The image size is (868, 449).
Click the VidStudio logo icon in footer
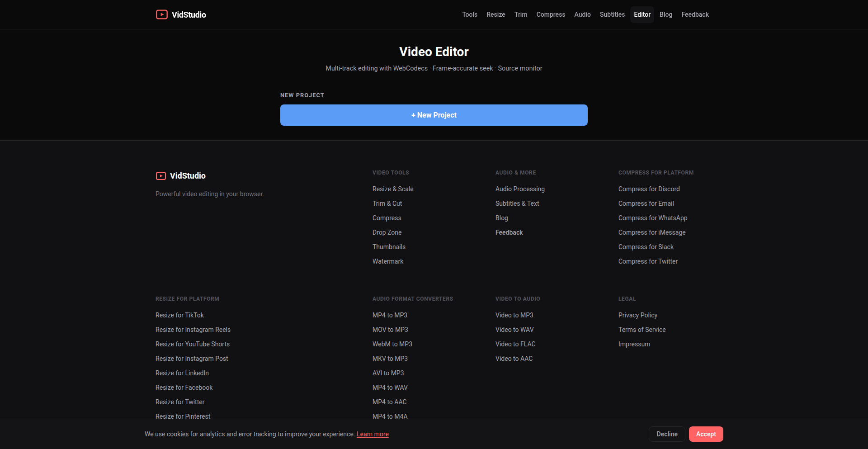tap(161, 176)
